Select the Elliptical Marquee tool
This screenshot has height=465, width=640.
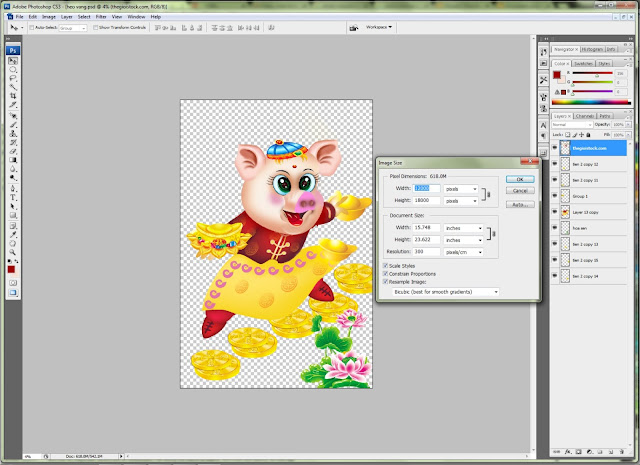13,69
